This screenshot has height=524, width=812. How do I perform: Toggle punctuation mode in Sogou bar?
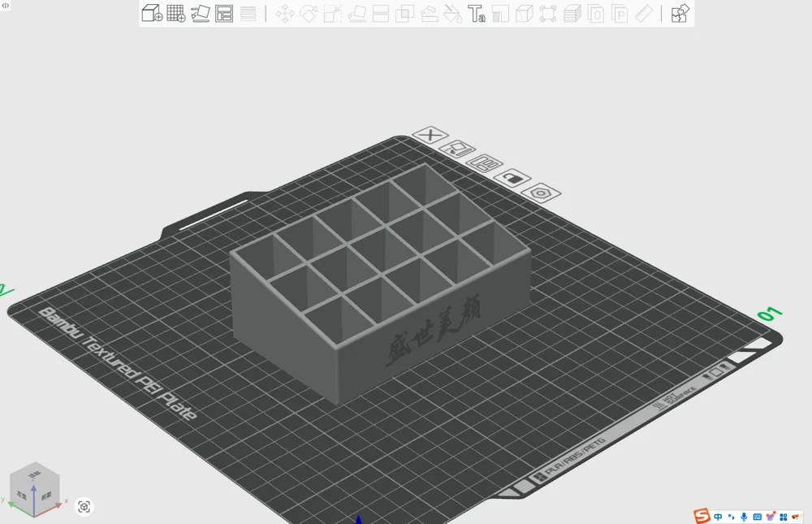pos(731,517)
